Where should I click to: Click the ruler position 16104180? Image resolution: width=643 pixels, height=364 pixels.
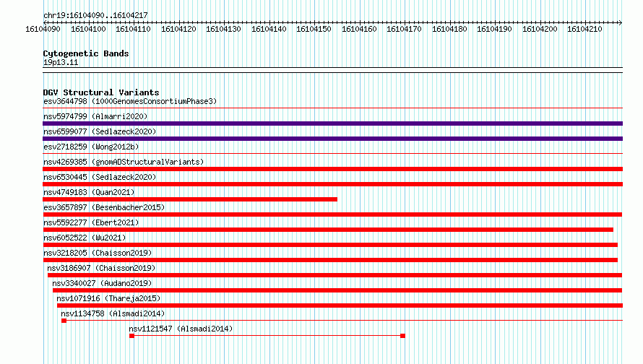tap(449, 29)
